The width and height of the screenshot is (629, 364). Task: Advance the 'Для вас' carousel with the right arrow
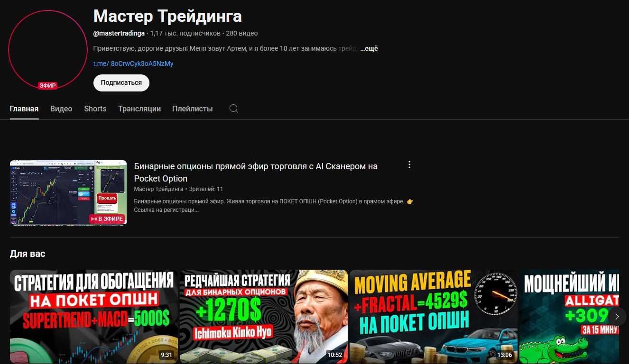(617, 317)
